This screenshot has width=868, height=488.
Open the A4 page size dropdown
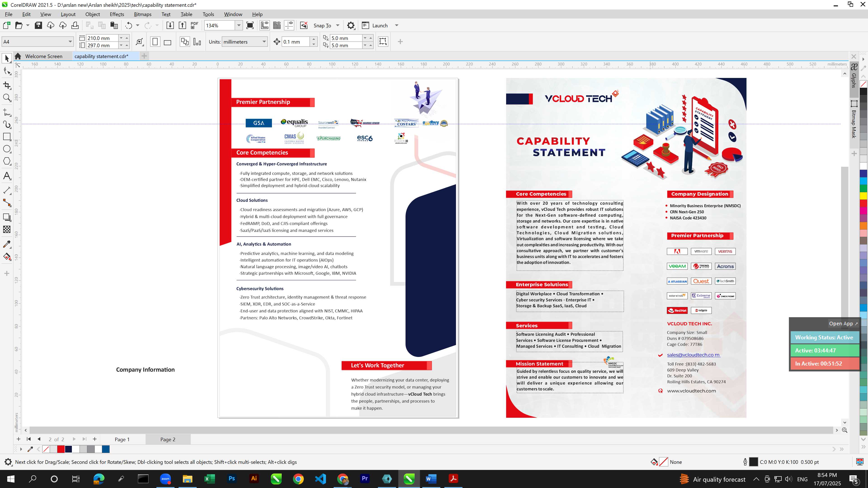(70, 42)
